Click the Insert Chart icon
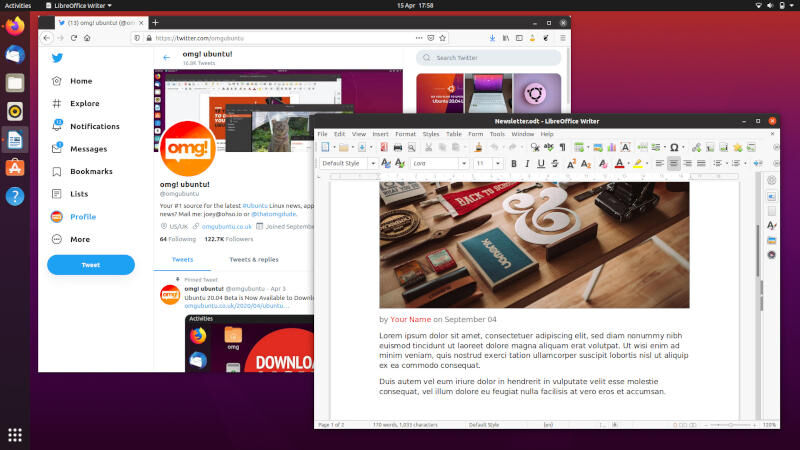The height and width of the screenshot is (450, 800). tap(611, 147)
